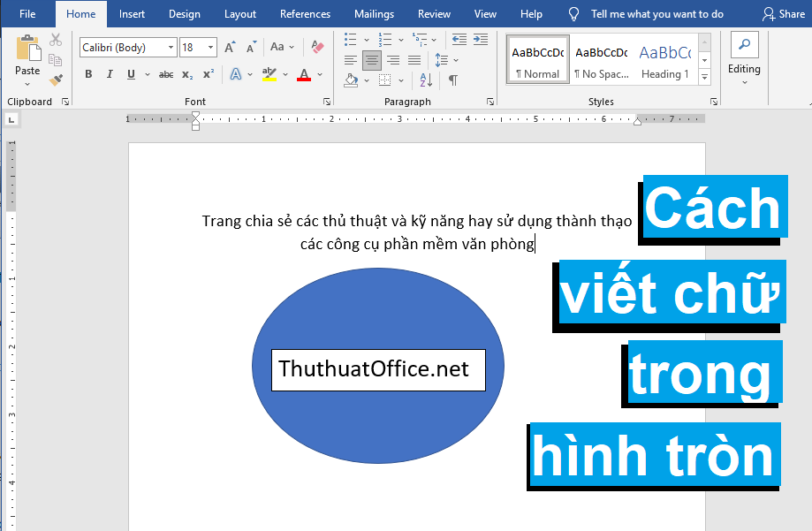Image resolution: width=812 pixels, height=531 pixels.
Task: Select the Subscript icon
Action: [186, 74]
